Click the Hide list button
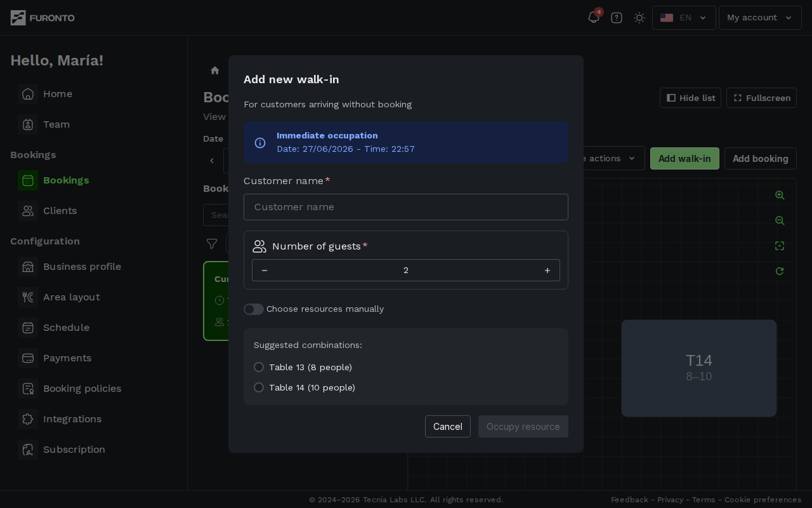Screen dimensions: 812x508 pyautogui.click(x=690, y=98)
